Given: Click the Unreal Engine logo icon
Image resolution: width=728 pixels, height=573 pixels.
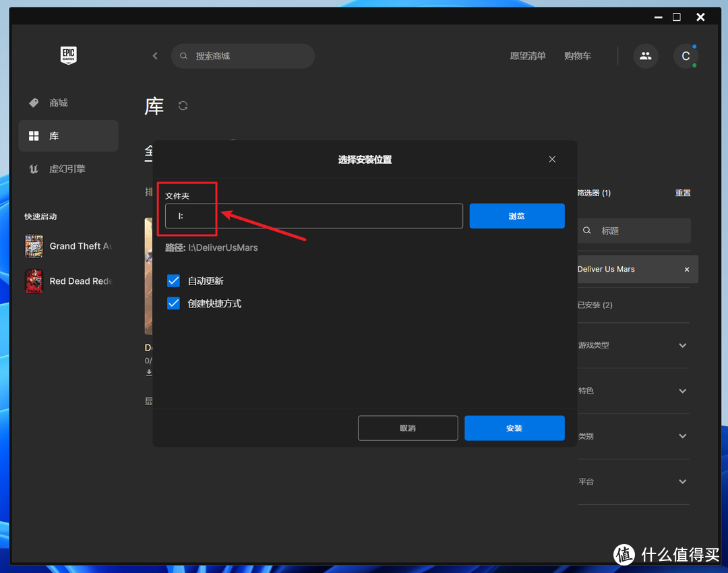Looking at the screenshot, I should [34, 169].
